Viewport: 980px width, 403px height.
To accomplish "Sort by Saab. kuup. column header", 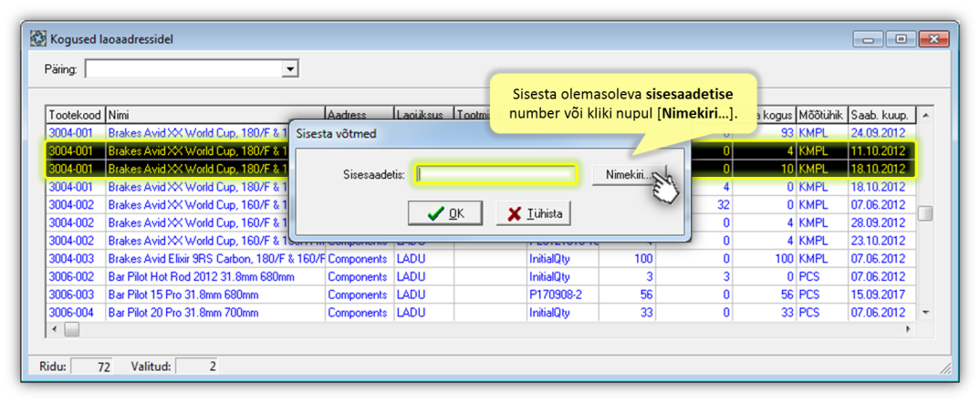I will tap(879, 116).
